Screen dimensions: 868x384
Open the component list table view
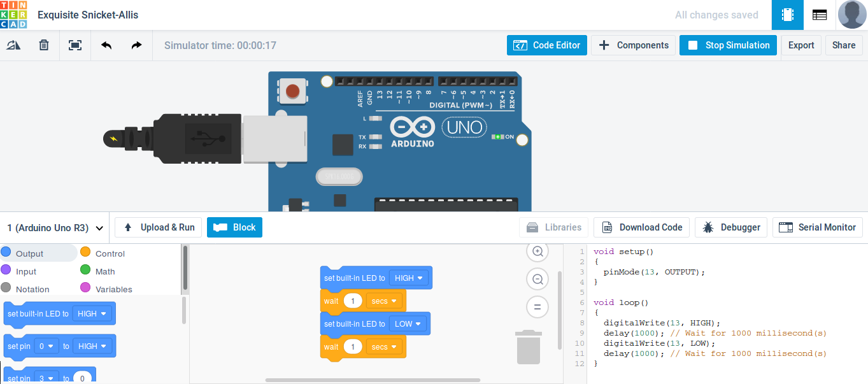[820, 15]
